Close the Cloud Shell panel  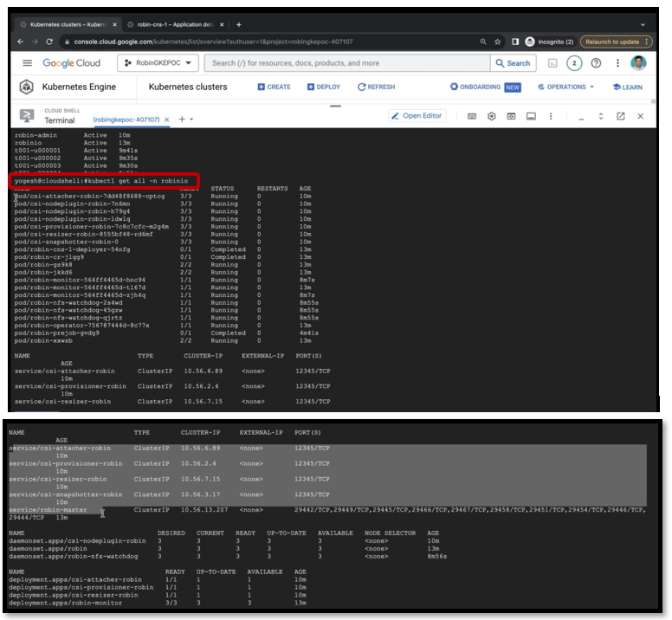pyautogui.click(x=640, y=116)
